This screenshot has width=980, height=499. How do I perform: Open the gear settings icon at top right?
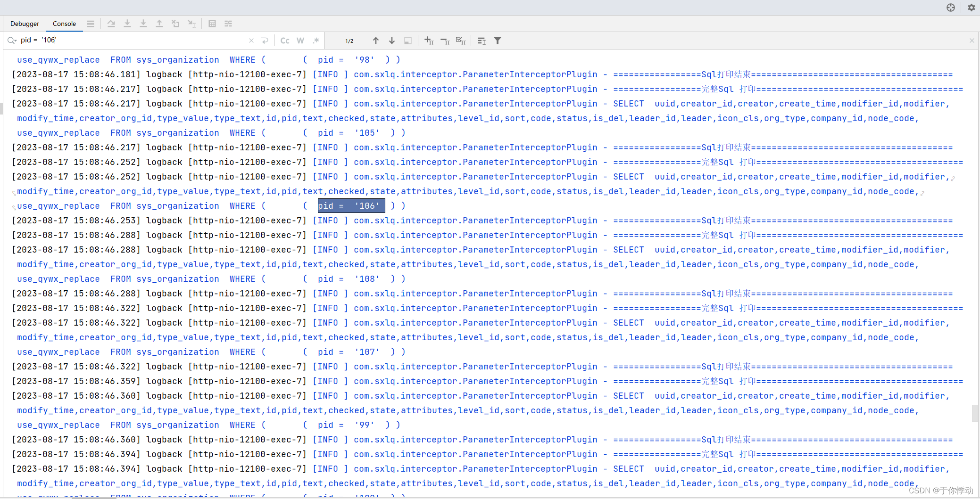pos(972,8)
